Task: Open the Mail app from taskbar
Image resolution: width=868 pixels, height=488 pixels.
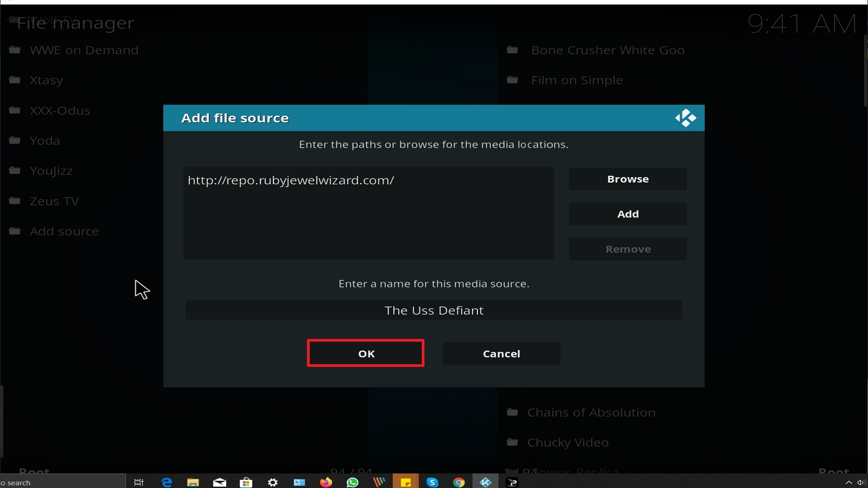Action: [x=220, y=482]
